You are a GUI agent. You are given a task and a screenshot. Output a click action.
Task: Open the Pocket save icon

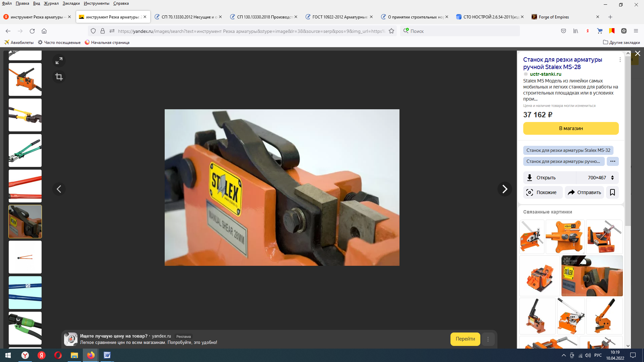pyautogui.click(x=563, y=31)
